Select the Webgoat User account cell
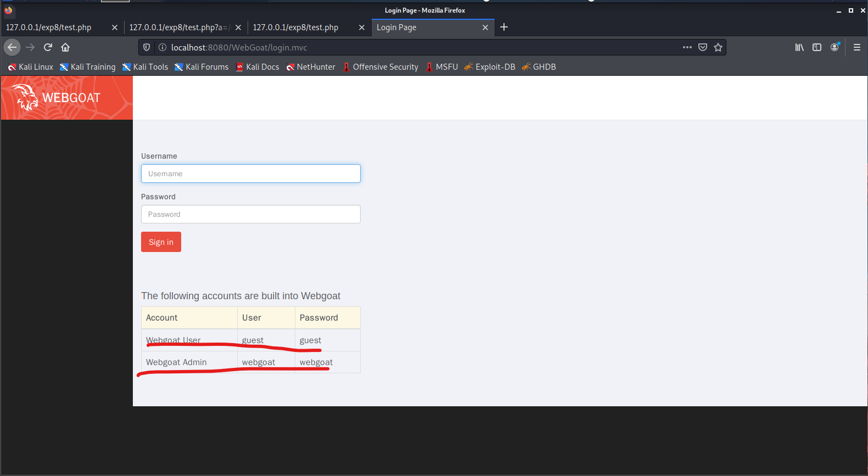The width and height of the screenshot is (868, 476). (x=189, y=340)
